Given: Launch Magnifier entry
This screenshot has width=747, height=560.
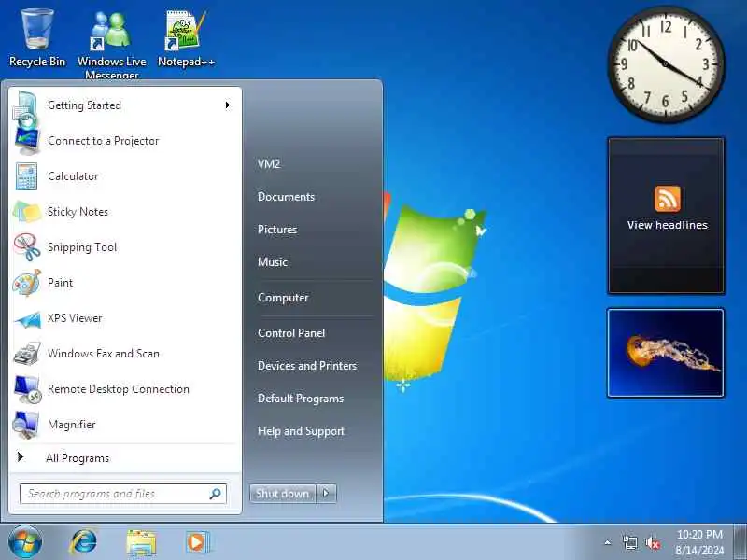Looking at the screenshot, I should coord(125,425).
